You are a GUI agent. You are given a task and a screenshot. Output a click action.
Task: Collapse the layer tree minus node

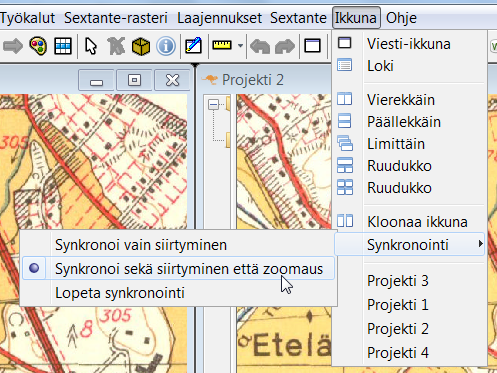click(x=213, y=105)
